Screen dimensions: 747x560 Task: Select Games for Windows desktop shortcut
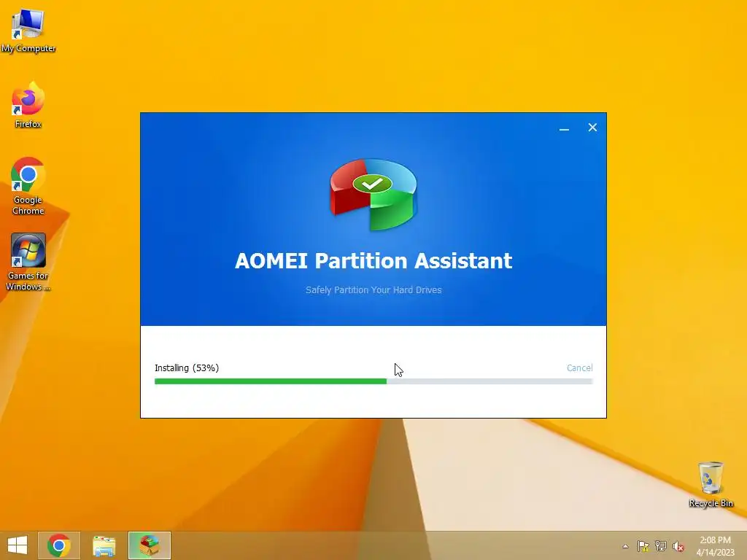coord(28,262)
